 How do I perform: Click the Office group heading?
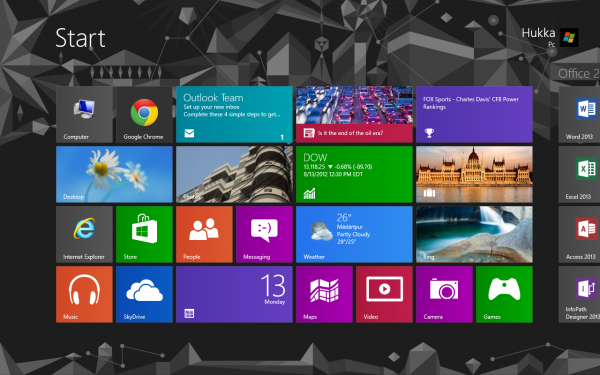click(x=579, y=73)
